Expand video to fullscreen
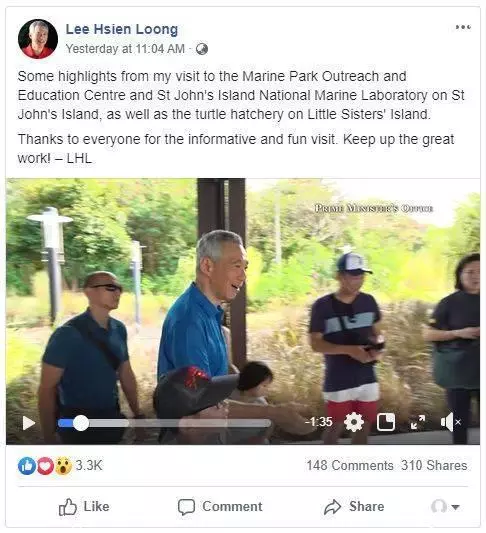Screen dimensions: 486x533 click(x=418, y=422)
